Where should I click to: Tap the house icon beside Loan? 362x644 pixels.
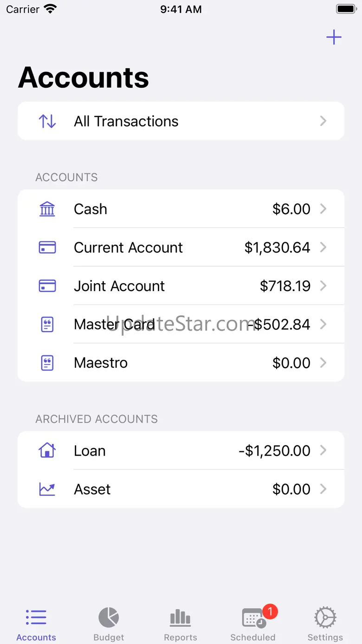coord(47,450)
